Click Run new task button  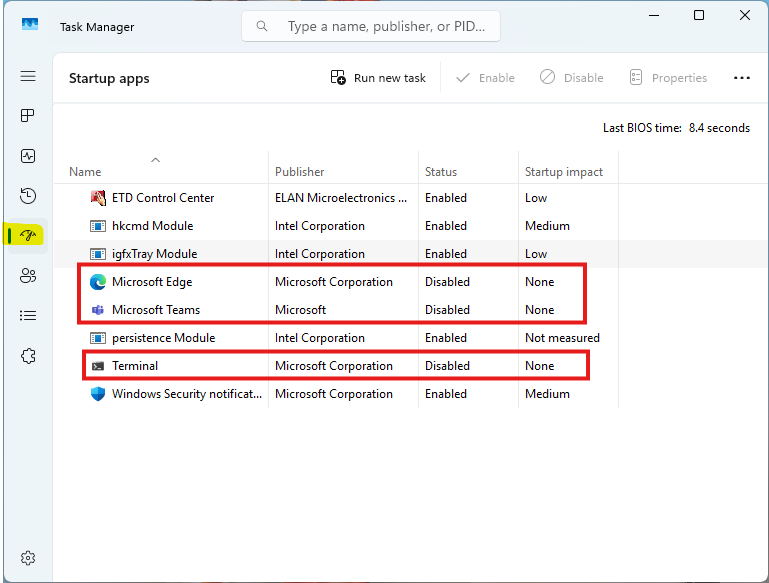tap(378, 78)
